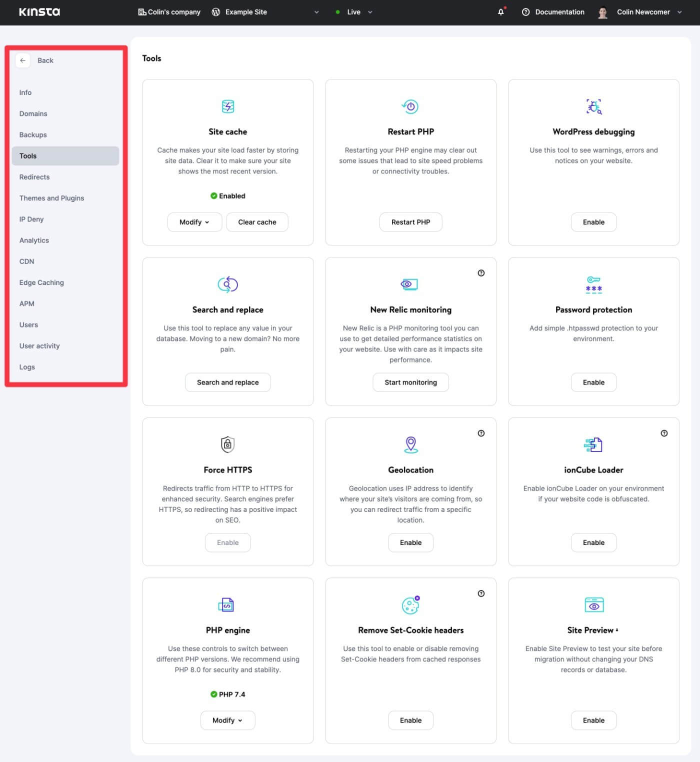Click the Force HTTPS Enable button
Image resolution: width=700 pixels, height=762 pixels.
pyautogui.click(x=228, y=542)
